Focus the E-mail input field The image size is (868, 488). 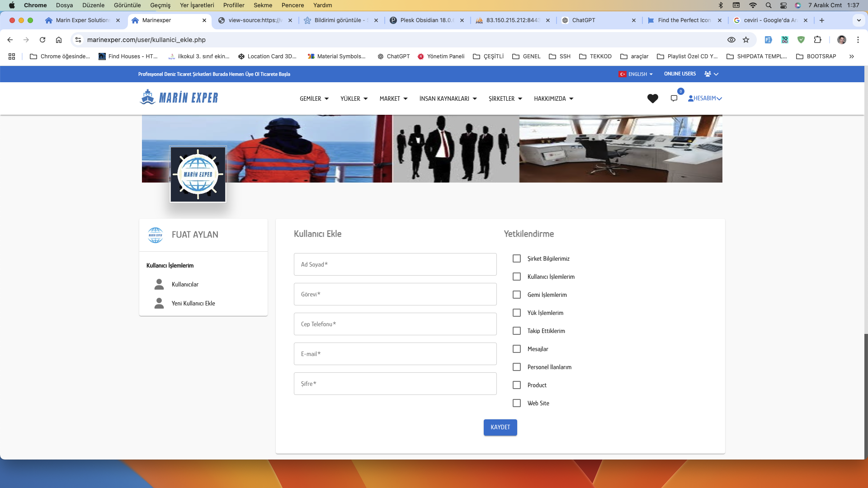(395, 354)
